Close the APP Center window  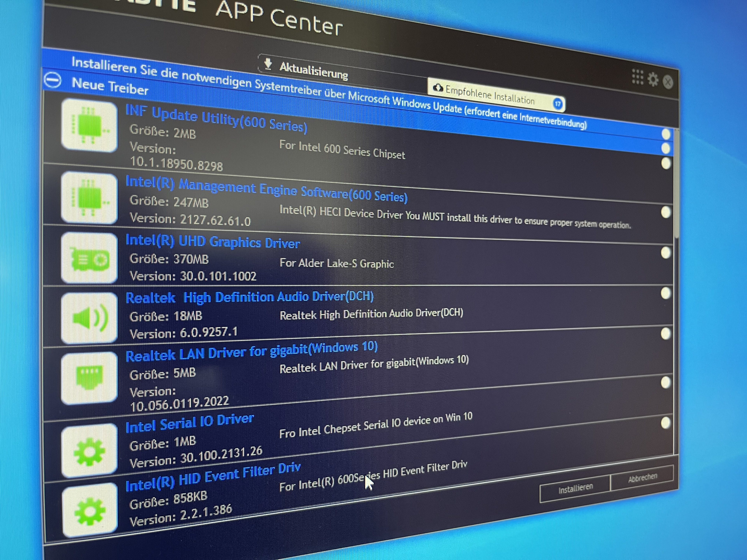click(x=668, y=82)
